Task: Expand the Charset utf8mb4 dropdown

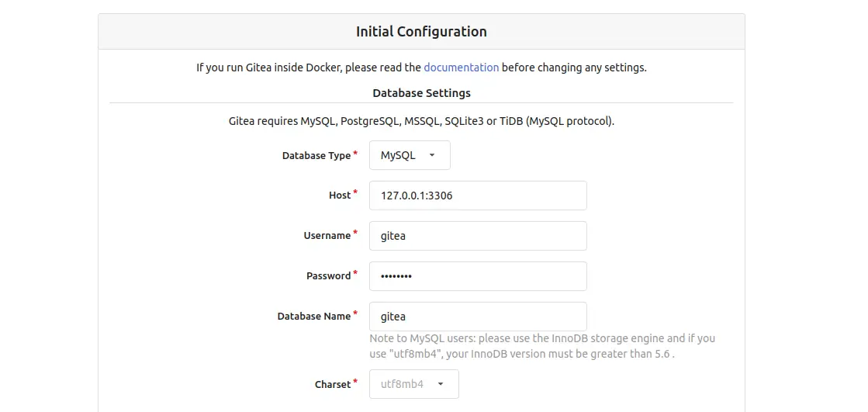Action: (x=414, y=384)
